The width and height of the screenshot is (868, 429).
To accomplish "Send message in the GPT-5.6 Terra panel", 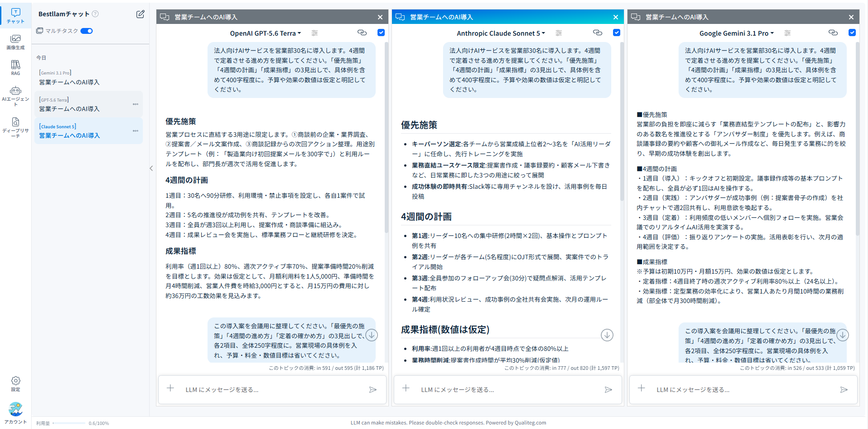I will click(373, 390).
